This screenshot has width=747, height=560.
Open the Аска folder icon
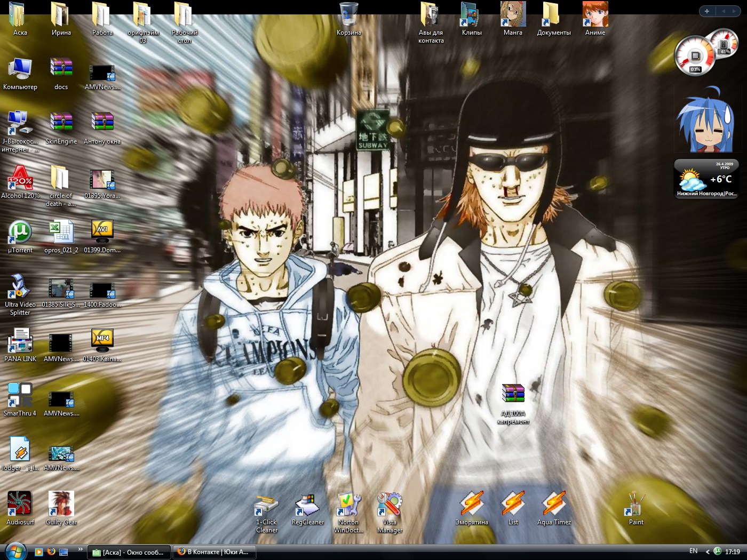click(x=18, y=15)
